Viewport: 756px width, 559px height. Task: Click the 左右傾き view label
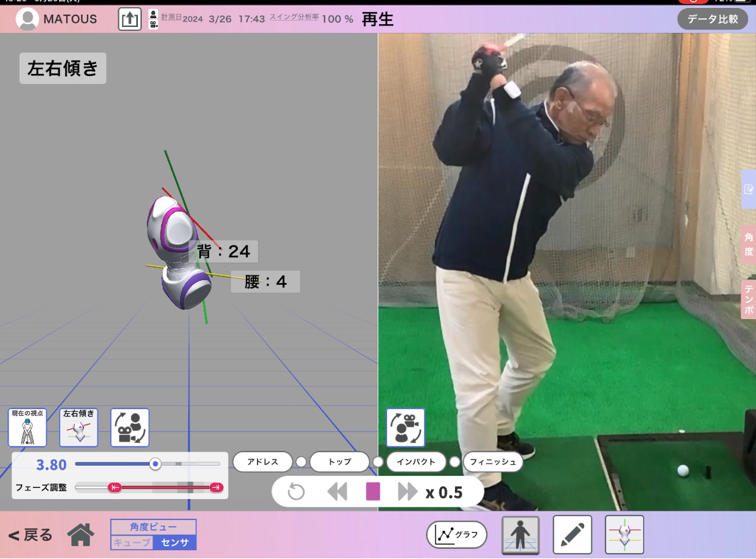pyautogui.click(x=62, y=68)
